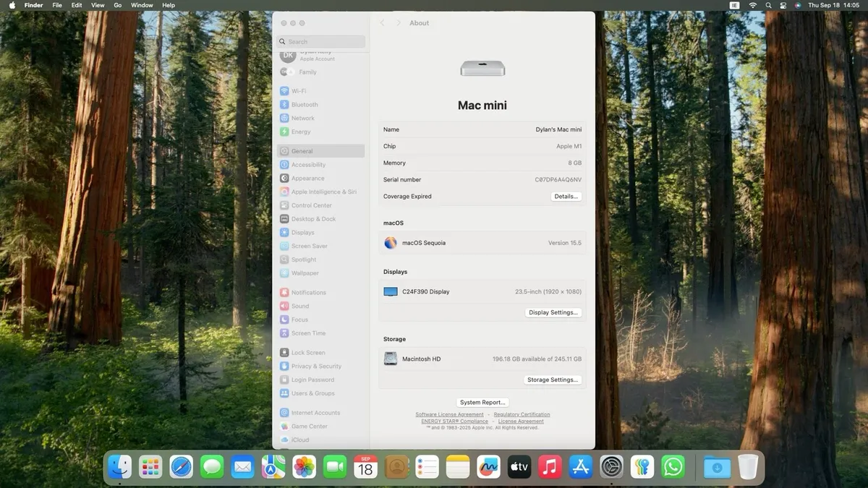Screen dimensions: 868x488
Task: Open the Energy settings pane
Action: pyautogui.click(x=320, y=132)
